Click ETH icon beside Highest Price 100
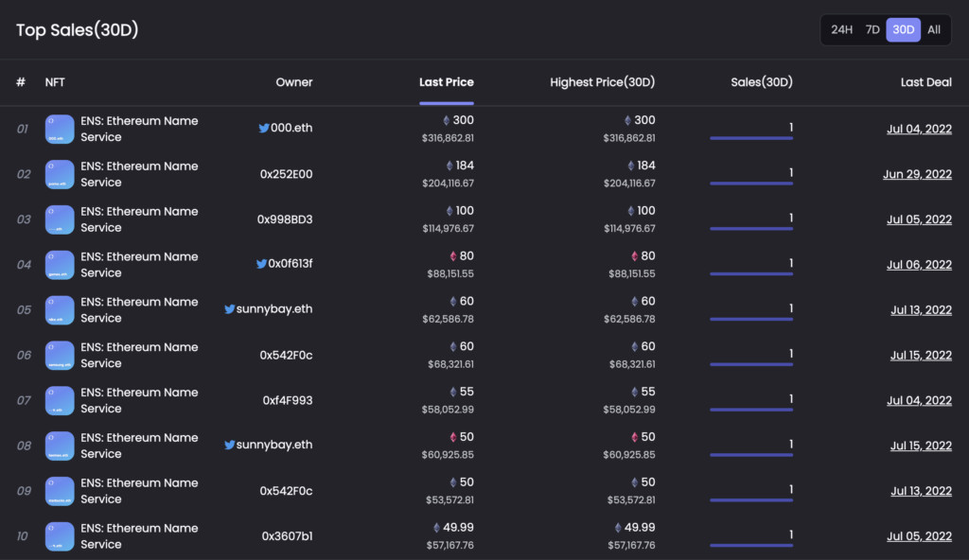The image size is (969, 560). pos(631,211)
